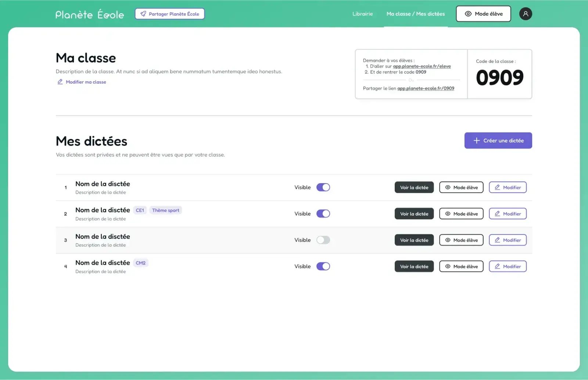Disable the Visible switch on dictée 4
Screen dimensions: 588x380
[323, 266]
